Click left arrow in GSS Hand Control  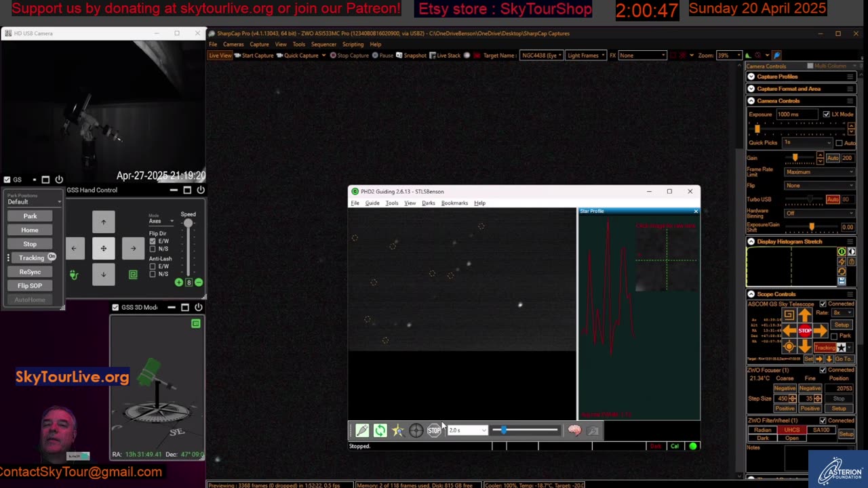coord(74,248)
